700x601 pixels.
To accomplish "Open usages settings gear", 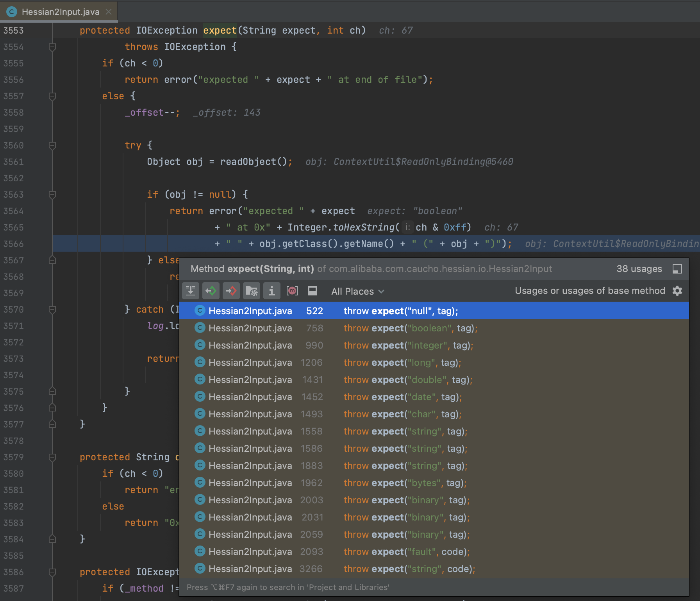I will pos(677,291).
